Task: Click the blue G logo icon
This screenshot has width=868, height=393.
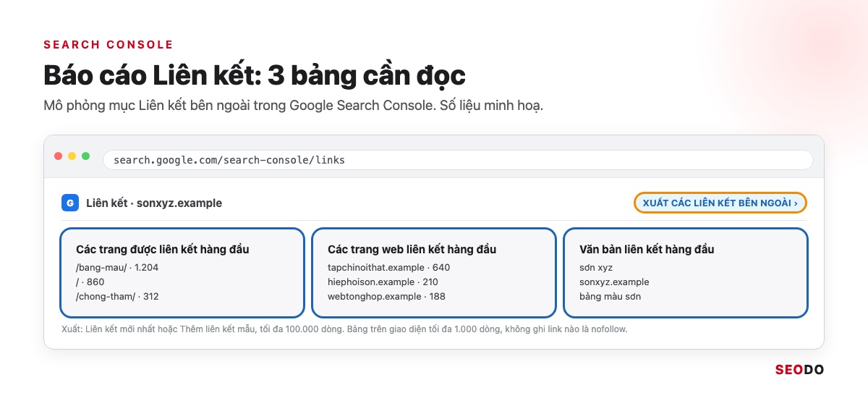Action: pyautogui.click(x=69, y=203)
